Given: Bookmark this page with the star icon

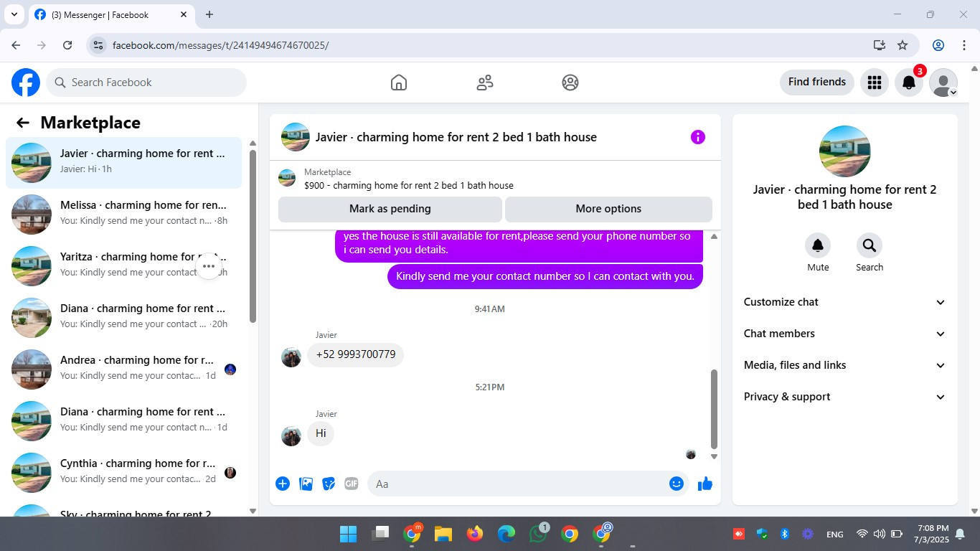Looking at the screenshot, I should (x=903, y=45).
